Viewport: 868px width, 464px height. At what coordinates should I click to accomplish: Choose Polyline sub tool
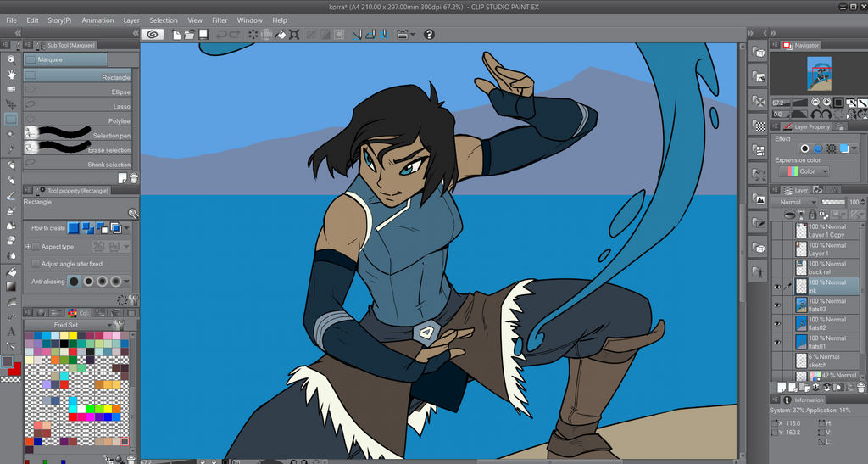coord(77,120)
